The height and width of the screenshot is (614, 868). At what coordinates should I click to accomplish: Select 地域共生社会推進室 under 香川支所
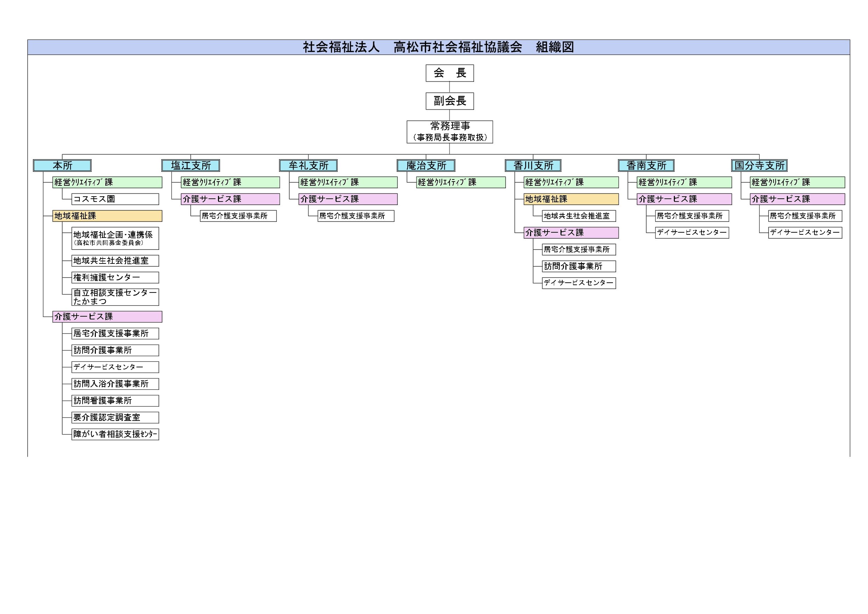579,216
